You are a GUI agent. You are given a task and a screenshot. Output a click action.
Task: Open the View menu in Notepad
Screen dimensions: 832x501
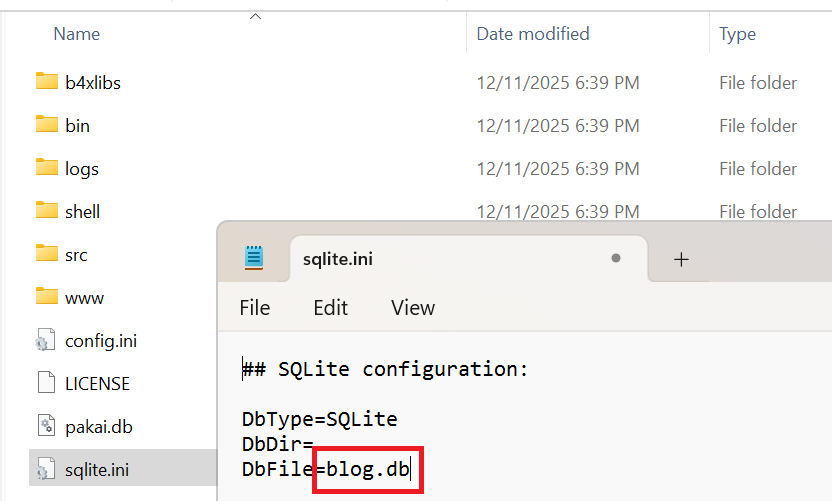pos(413,308)
